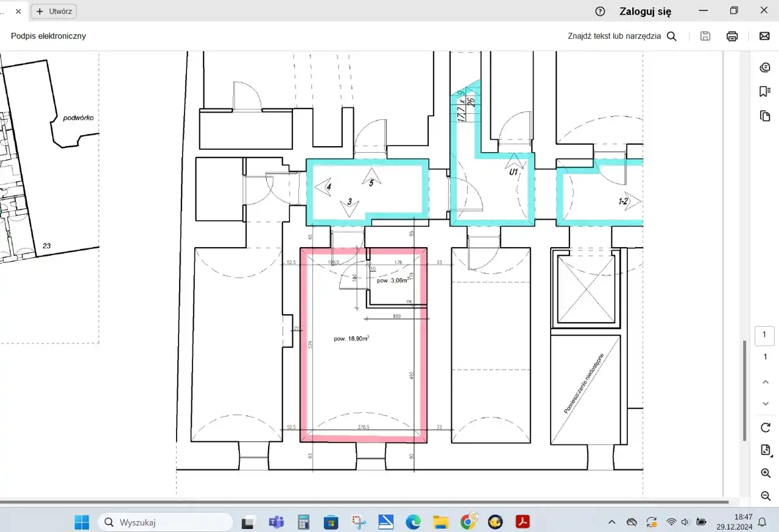Screen dimensions: 779x532
Task: Open the help question mark icon
Action: (x=600, y=11)
